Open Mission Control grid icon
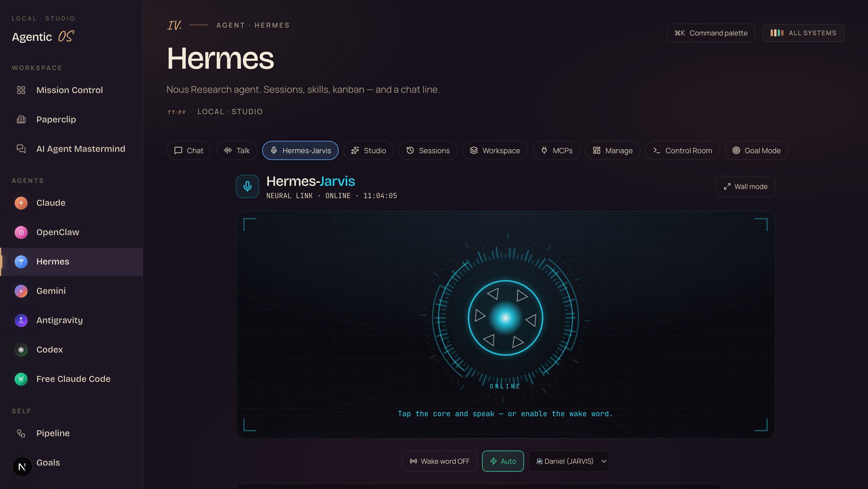The height and width of the screenshot is (489, 868). click(21, 90)
